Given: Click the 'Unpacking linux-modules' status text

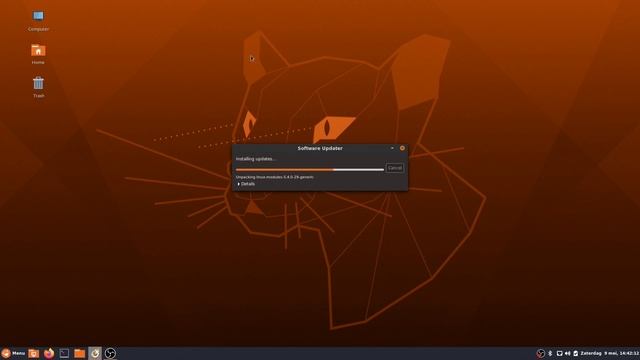Looking at the screenshot, I should 275,177.
